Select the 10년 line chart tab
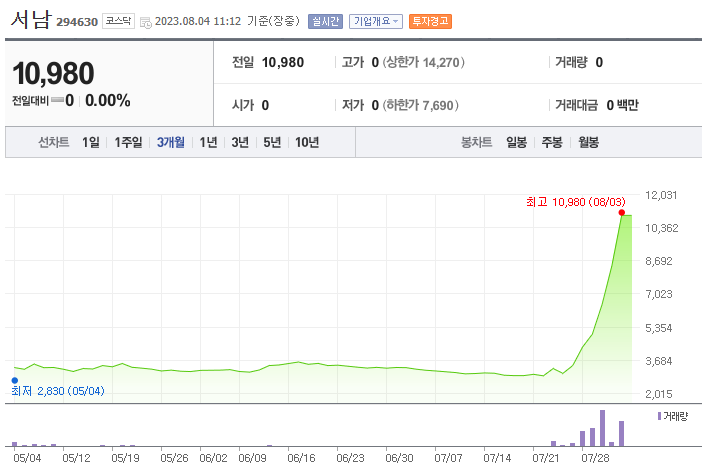 (307, 142)
